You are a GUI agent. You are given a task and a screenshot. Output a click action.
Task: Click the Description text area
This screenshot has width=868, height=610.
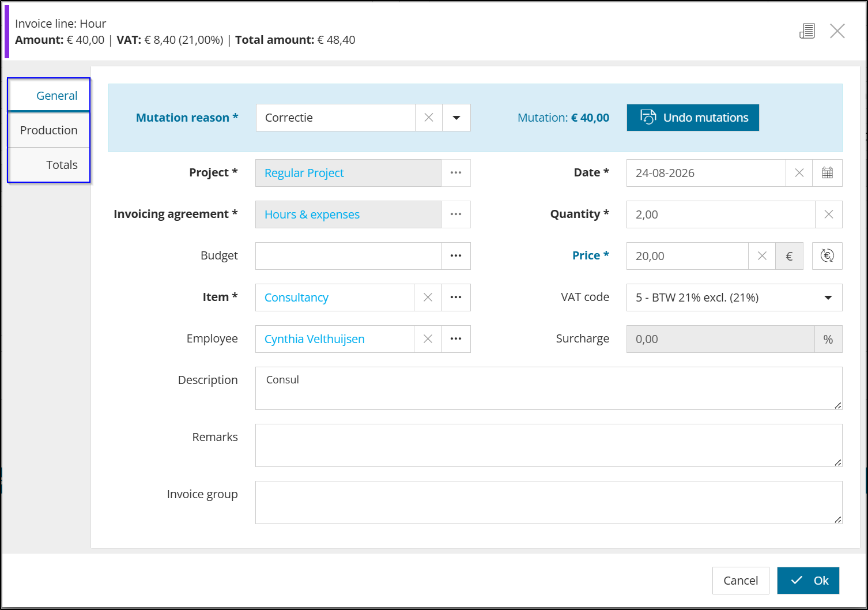point(549,389)
